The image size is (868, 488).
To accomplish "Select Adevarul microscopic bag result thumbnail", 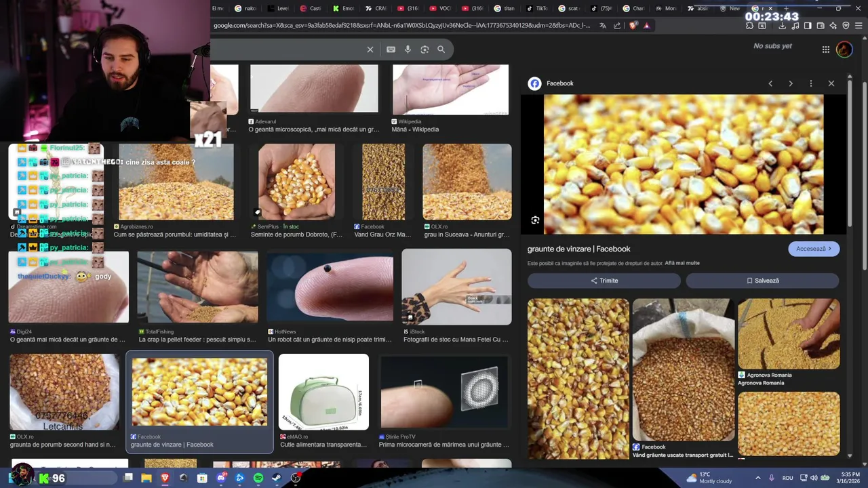I will [314, 89].
